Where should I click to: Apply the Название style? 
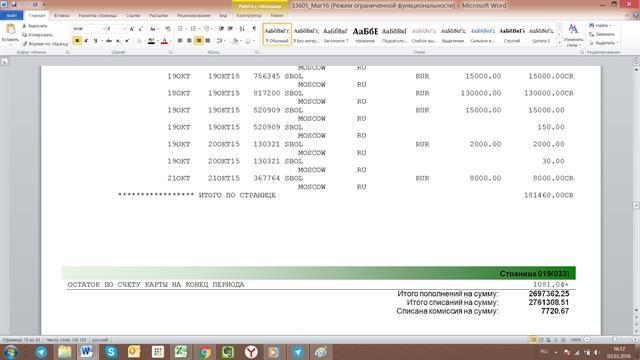[365, 35]
